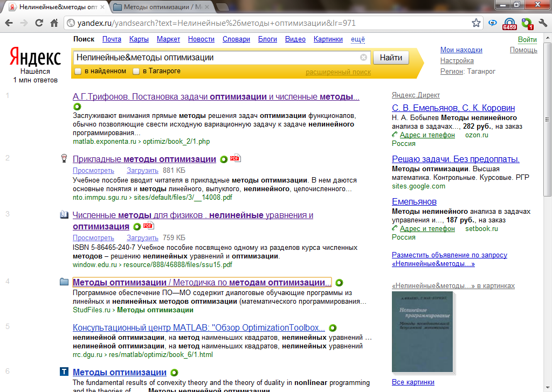Click Просмотреть under Прикладные методы оптимизации
The height and width of the screenshot is (392, 552).
click(93, 171)
